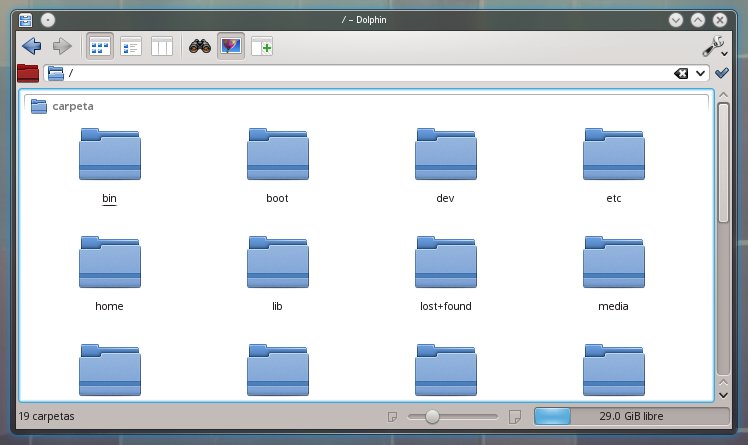Minimize the Dolphin window

(676, 20)
